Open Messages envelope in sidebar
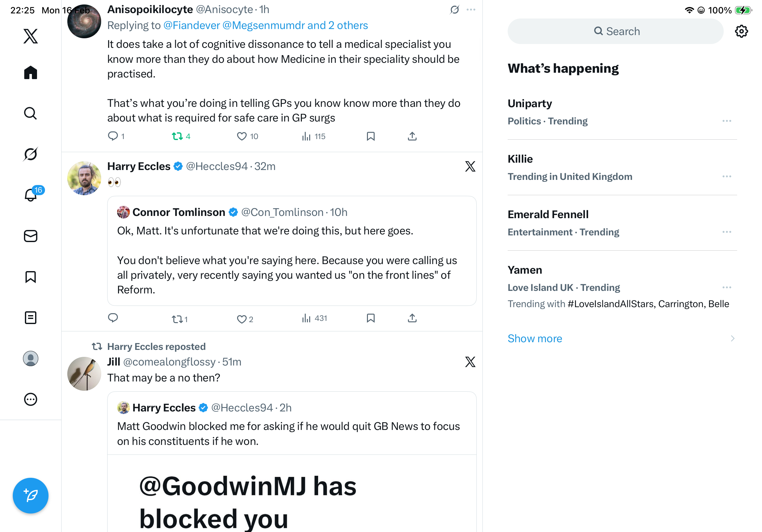The image size is (762, 532). pyautogui.click(x=31, y=236)
